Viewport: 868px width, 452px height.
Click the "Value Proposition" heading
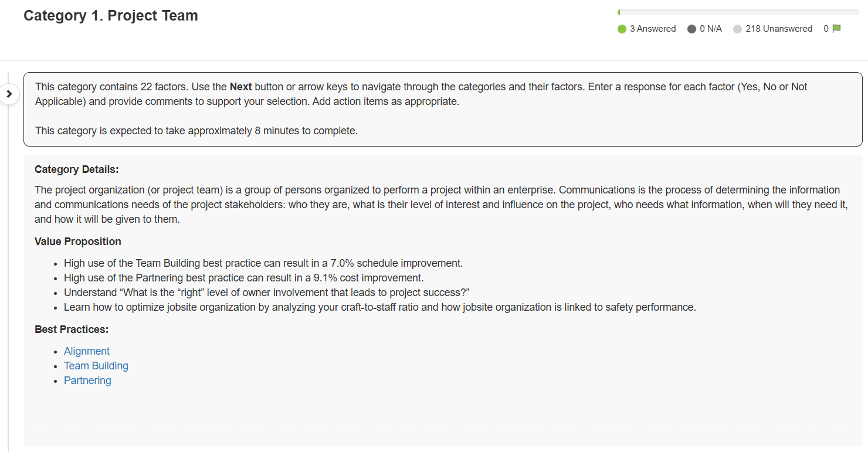78,242
